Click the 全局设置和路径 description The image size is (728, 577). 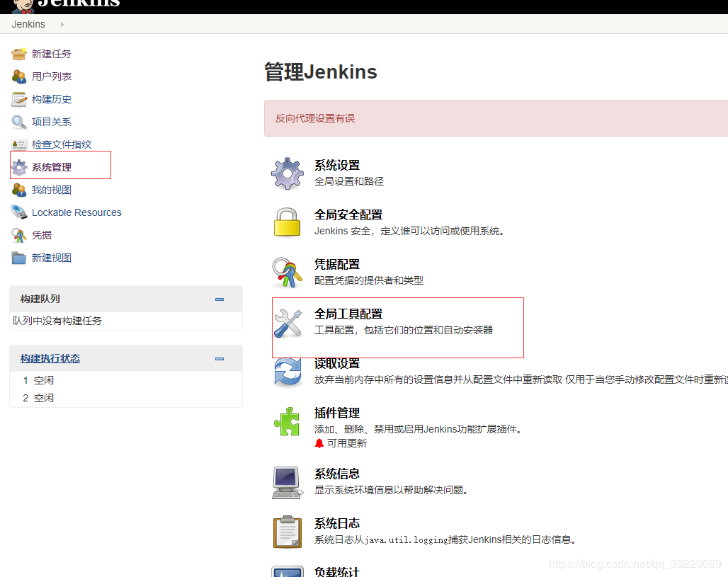click(349, 181)
